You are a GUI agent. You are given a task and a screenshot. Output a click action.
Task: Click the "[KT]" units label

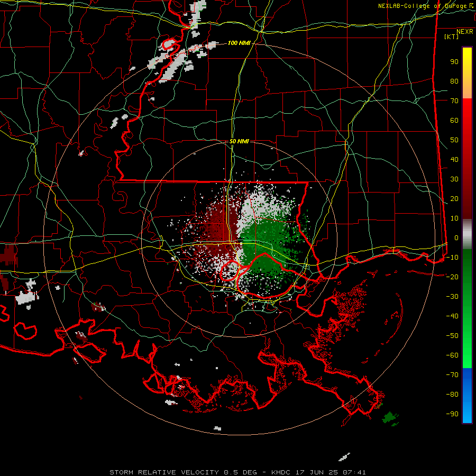(x=452, y=36)
